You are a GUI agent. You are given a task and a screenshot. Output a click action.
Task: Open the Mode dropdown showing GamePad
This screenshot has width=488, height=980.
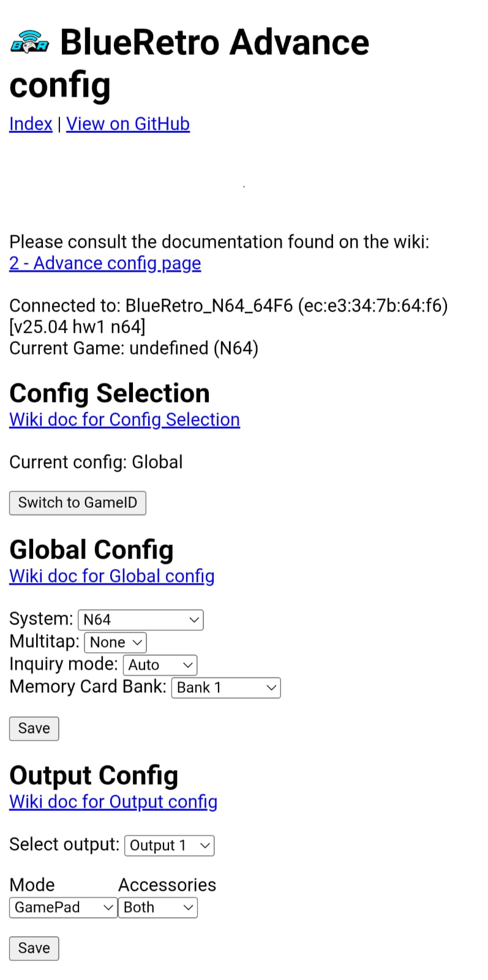[x=63, y=908]
